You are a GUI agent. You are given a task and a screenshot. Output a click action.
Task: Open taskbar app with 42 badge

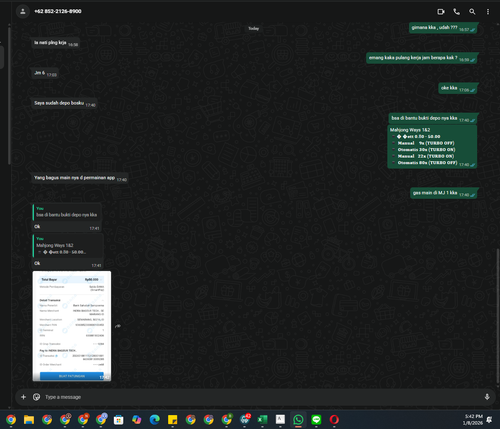[245, 420]
